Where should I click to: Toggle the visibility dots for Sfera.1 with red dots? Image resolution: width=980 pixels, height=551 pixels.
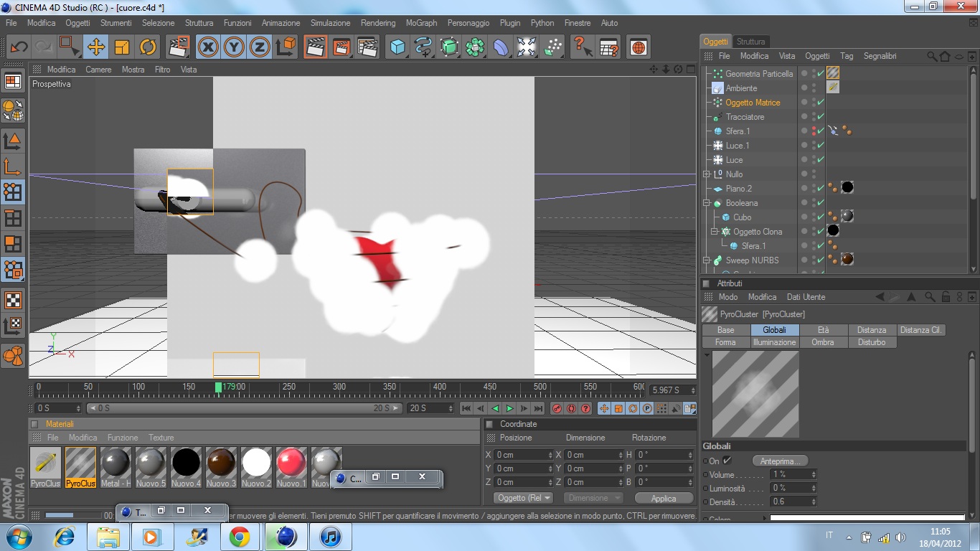814,131
